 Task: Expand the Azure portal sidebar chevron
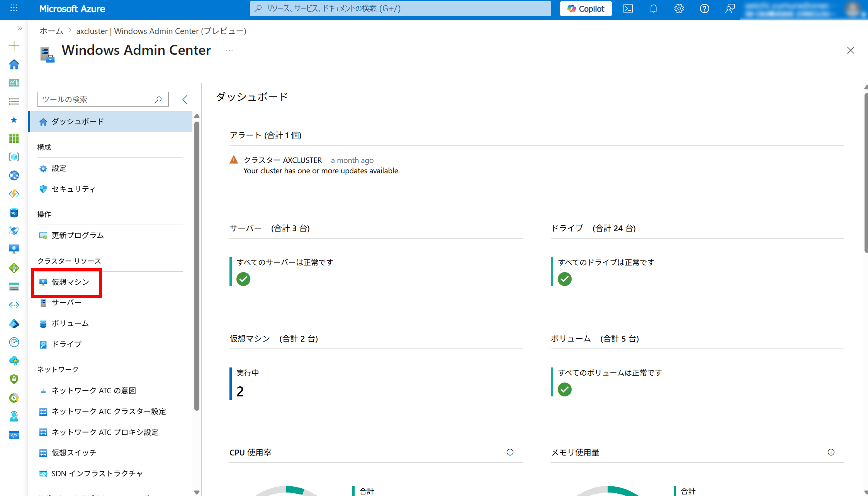click(19, 28)
